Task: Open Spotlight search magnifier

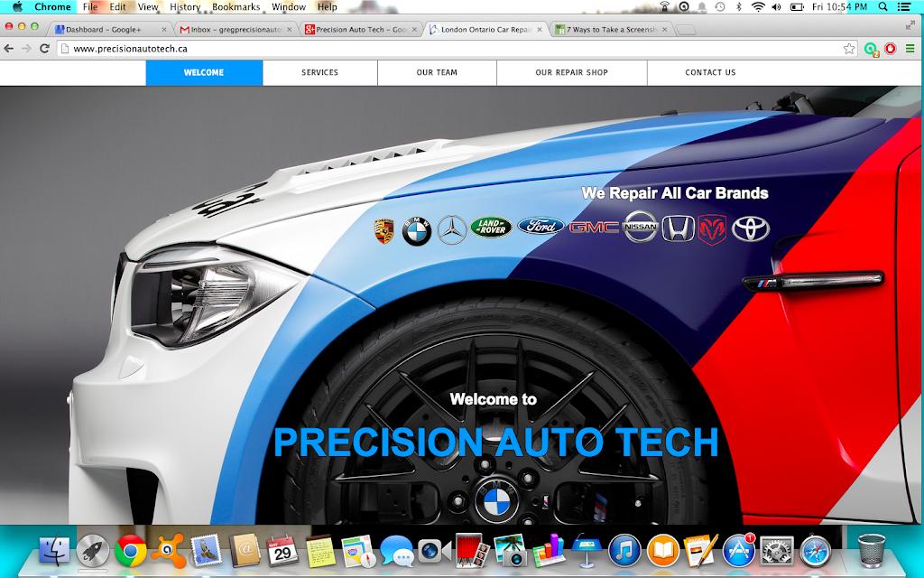Action: pyautogui.click(x=882, y=7)
